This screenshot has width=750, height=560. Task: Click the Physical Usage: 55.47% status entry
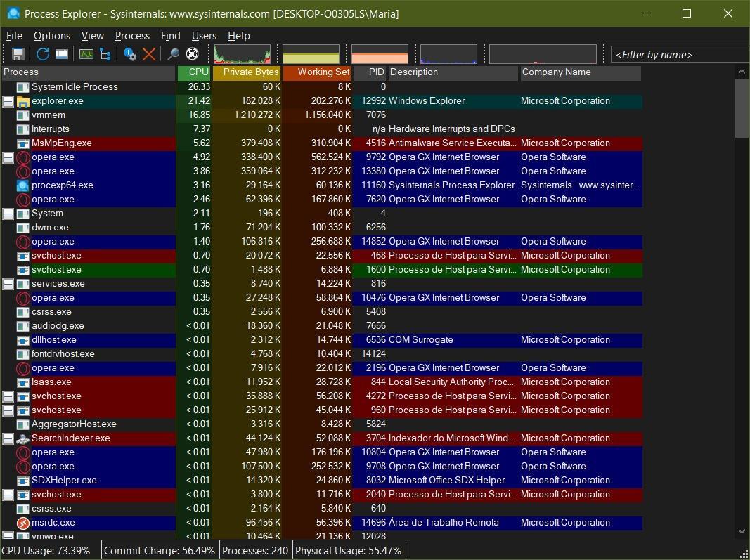click(348, 551)
